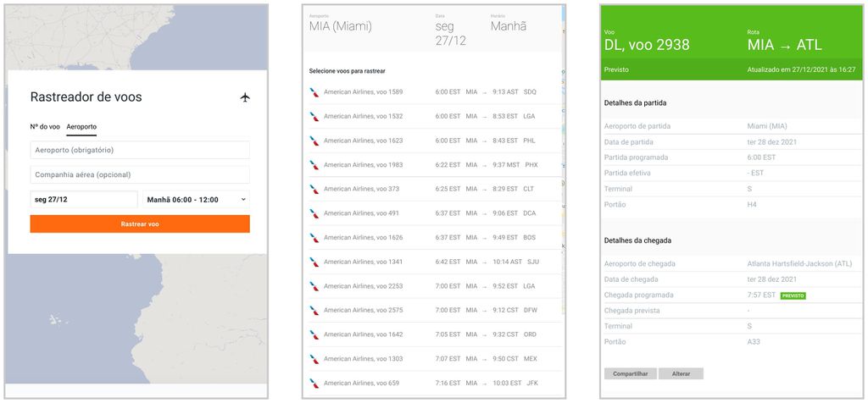The width and height of the screenshot is (868, 403).
Task: Open the Manhã 06:00 - 12:00 dropdown
Action: [196, 200]
